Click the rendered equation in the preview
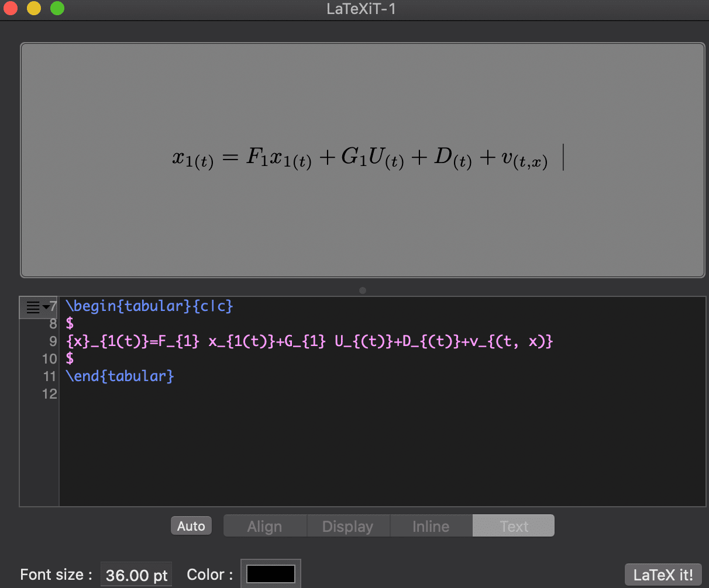This screenshot has height=588, width=709. (360, 158)
